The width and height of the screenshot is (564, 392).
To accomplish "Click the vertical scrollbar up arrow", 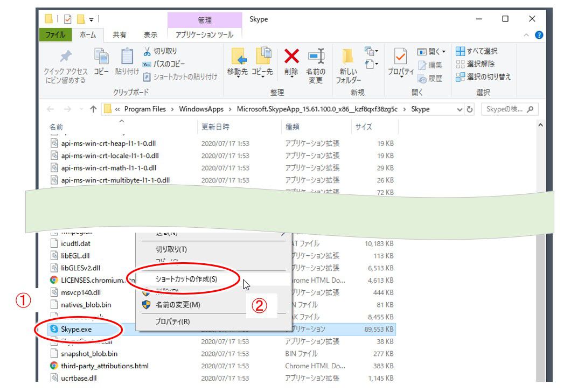I will tap(540, 125).
